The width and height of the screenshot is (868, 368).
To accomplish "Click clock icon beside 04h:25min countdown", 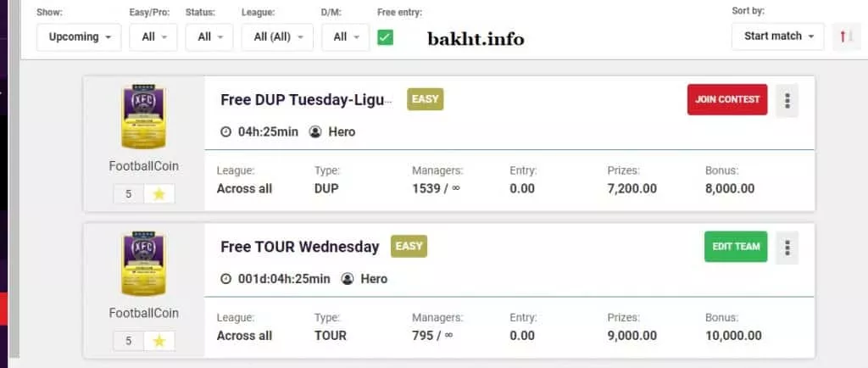I will click(225, 131).
